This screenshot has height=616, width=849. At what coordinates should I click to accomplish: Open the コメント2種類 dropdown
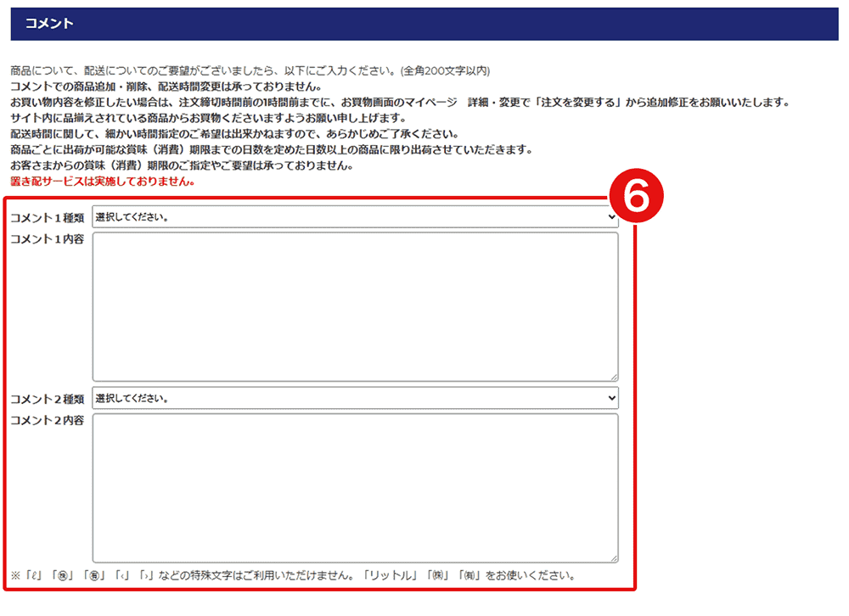(x=355, y=398)
